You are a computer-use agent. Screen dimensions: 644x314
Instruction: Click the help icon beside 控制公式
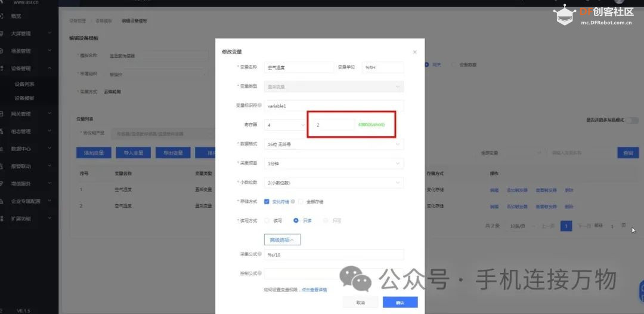tap(259, 273)
